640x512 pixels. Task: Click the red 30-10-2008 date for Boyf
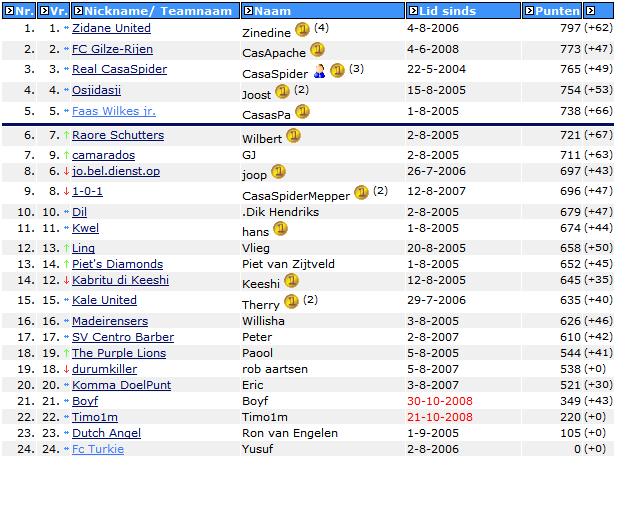coord(433,401)
